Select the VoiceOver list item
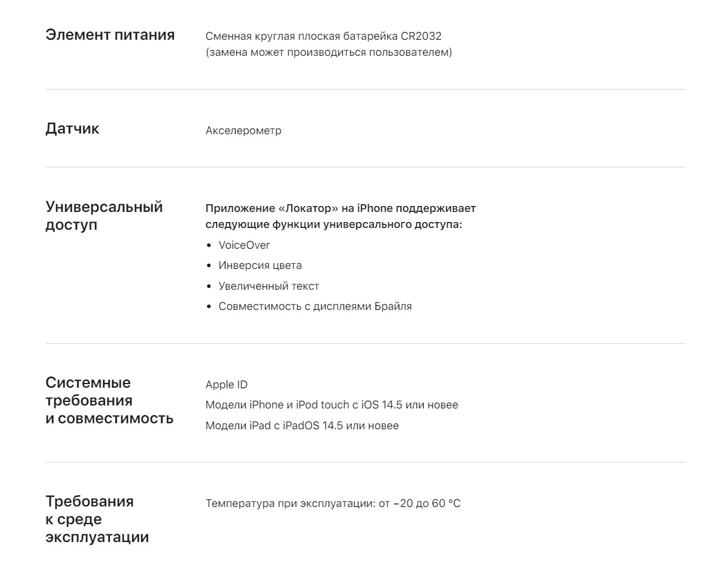 244,245
